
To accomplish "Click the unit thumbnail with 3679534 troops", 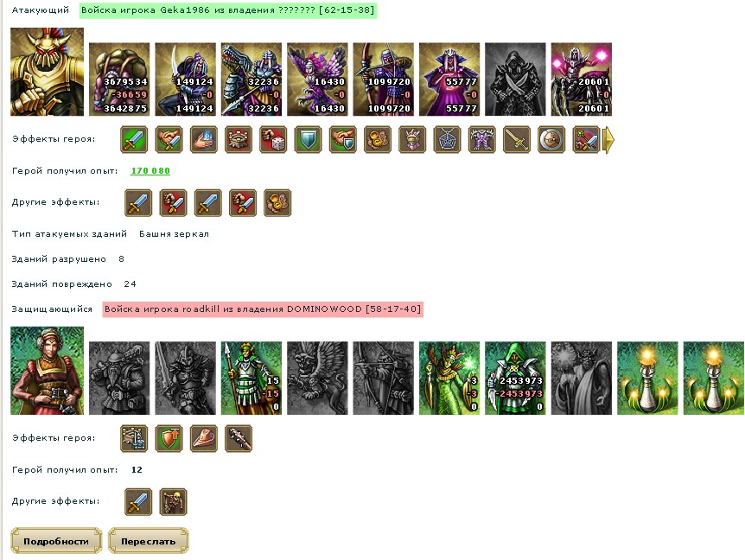I will pyautogui.click(x=119, y=80).
